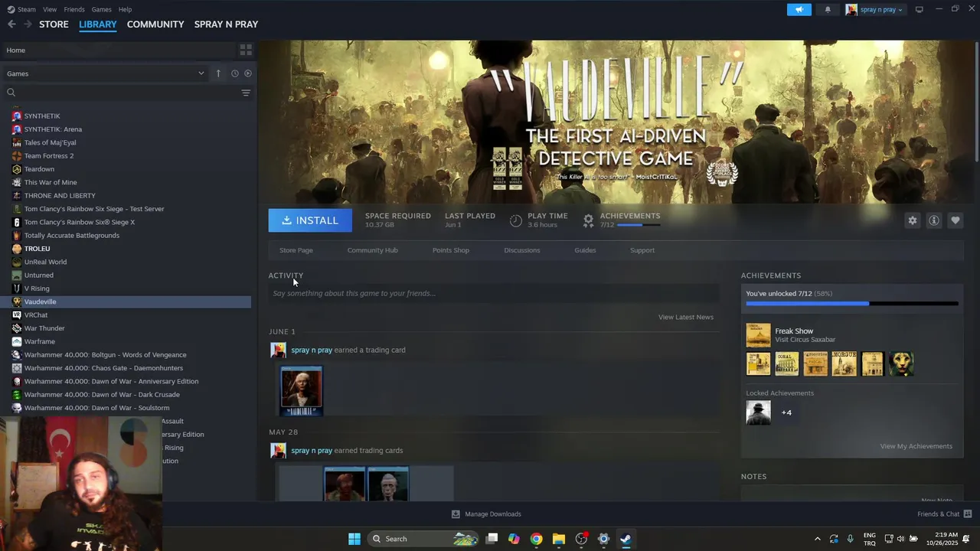
Task: Open the June 1 trading card thumbnail
Action: click(x=302, y=391)
